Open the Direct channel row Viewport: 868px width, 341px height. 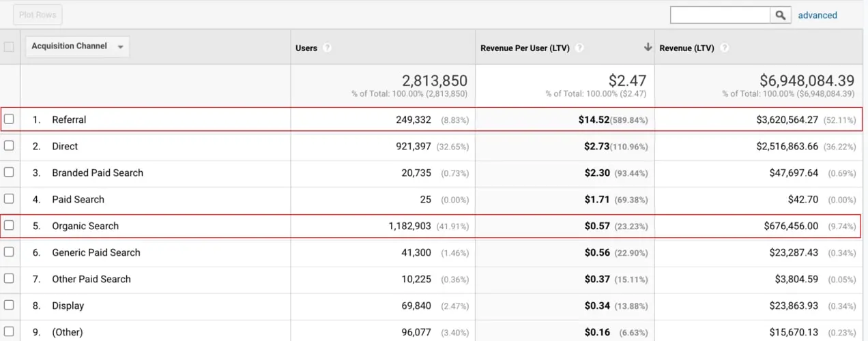65,146
